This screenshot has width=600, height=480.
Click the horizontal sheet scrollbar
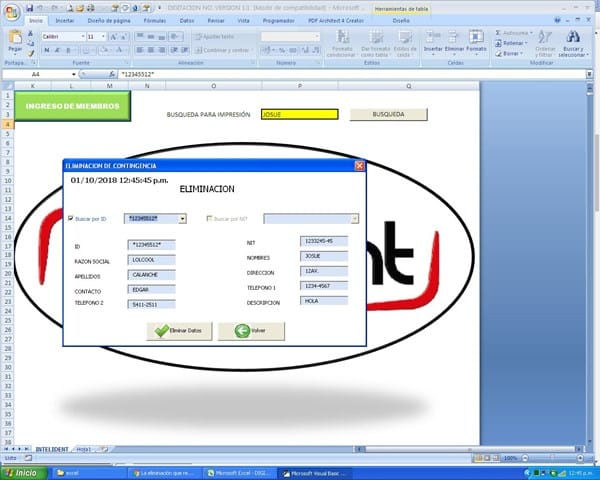469,449
